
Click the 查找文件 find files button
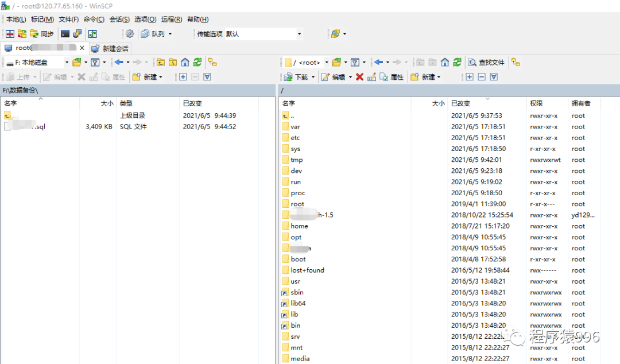[x=486, y=62]
